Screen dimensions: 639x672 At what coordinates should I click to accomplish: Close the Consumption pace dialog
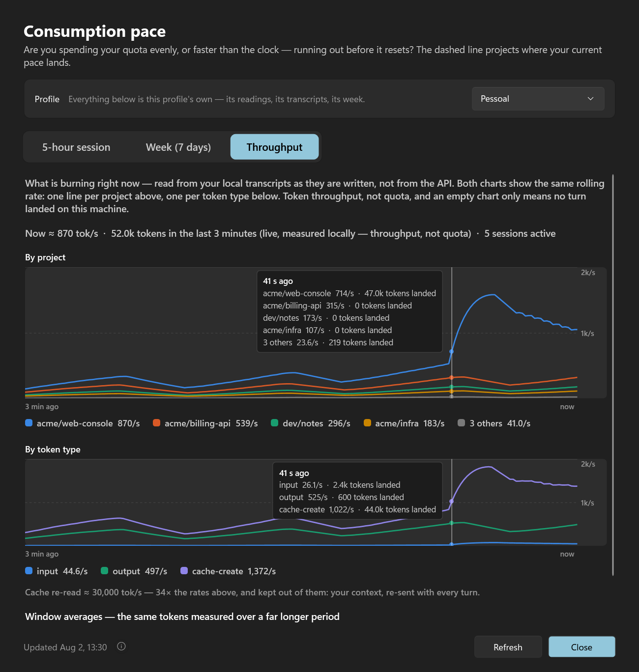point(581,647)
